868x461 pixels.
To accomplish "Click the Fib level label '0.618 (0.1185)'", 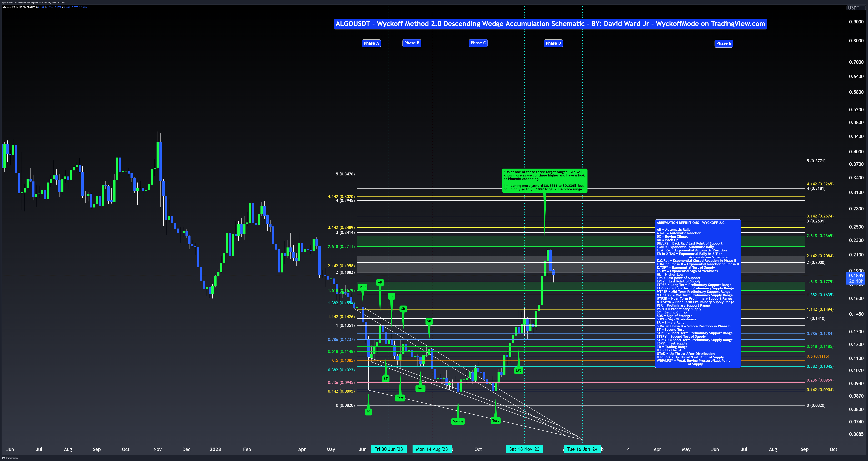I will tap(820, 346).
